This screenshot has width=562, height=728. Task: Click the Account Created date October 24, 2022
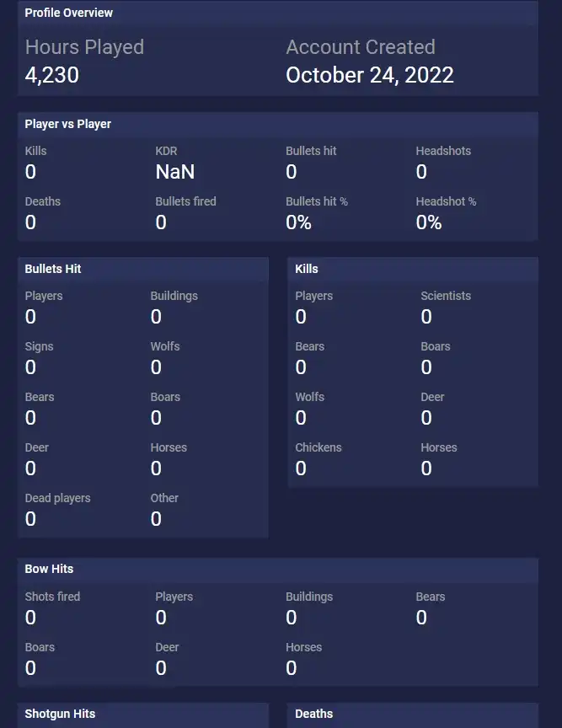click(x=369, y=75)
